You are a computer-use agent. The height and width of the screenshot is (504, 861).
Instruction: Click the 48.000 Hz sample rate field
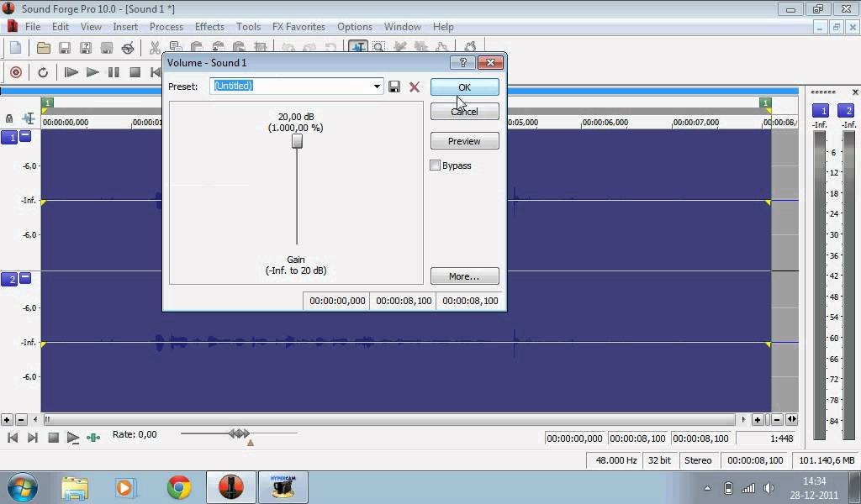point(615,460)
